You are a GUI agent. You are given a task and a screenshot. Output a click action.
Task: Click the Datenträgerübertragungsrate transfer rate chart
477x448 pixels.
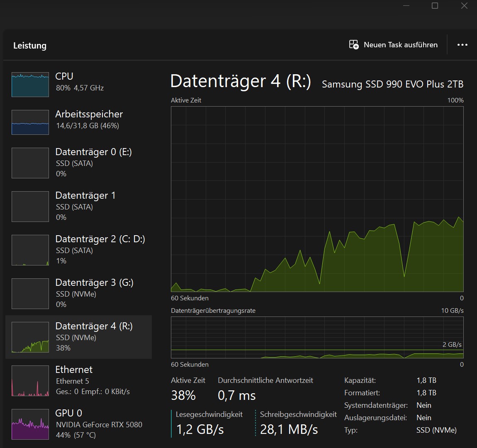tap(317, 337)
